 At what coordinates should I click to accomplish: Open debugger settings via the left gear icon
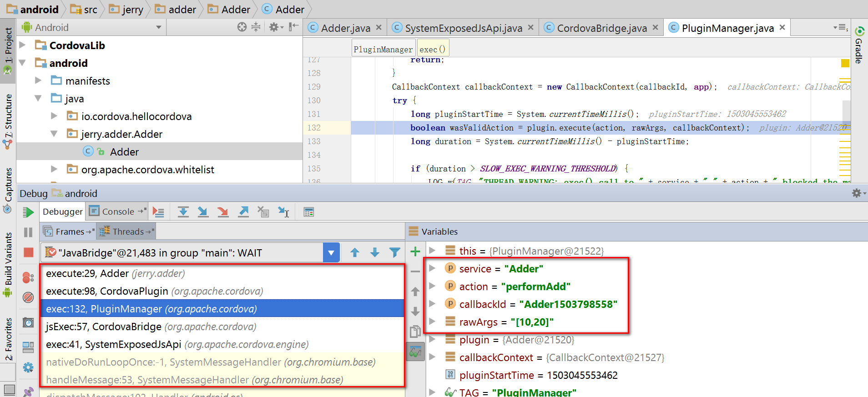[28, 367]
